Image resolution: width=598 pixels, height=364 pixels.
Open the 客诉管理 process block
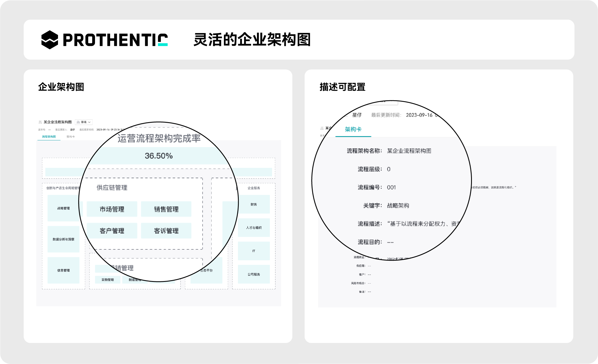[166, 231]
